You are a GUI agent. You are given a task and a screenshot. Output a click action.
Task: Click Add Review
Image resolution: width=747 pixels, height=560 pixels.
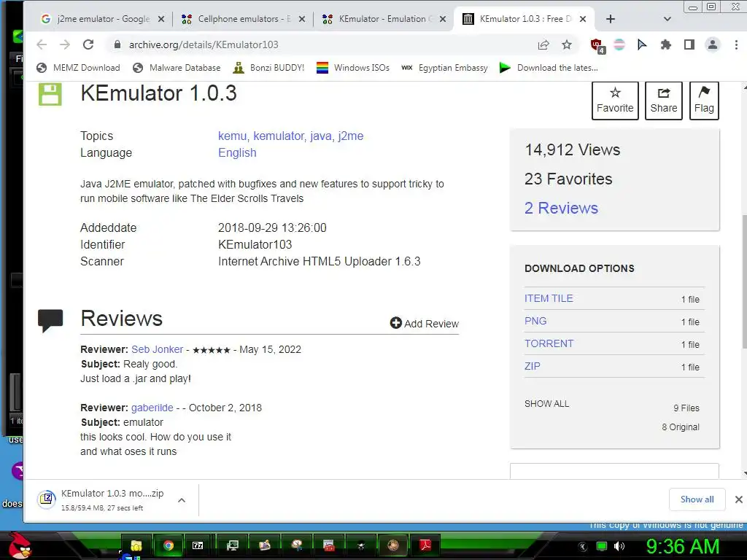tap(424, 323)
